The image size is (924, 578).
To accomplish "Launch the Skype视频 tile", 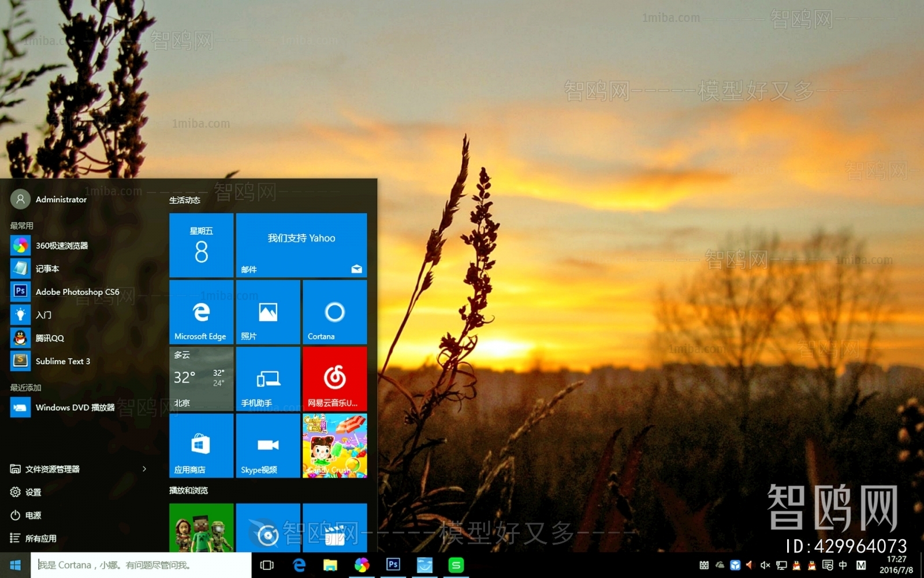I will (268, 445).
